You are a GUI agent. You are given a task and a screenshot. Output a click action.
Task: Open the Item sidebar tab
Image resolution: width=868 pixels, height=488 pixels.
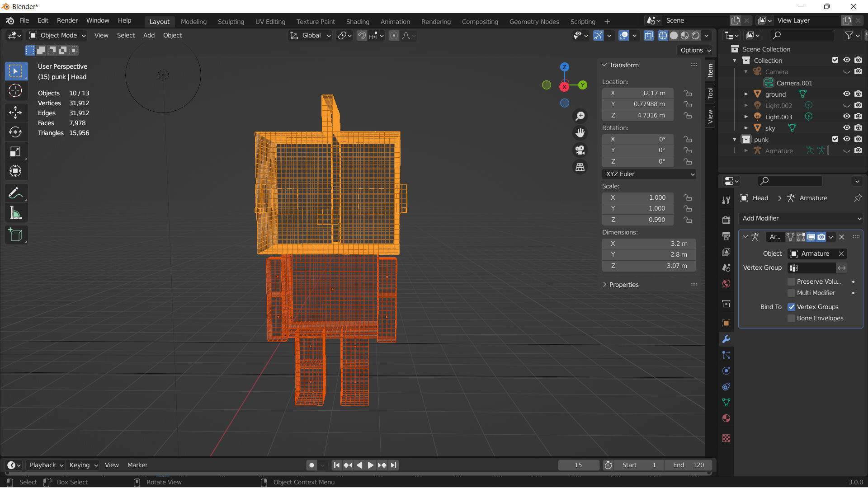(710, 70)
